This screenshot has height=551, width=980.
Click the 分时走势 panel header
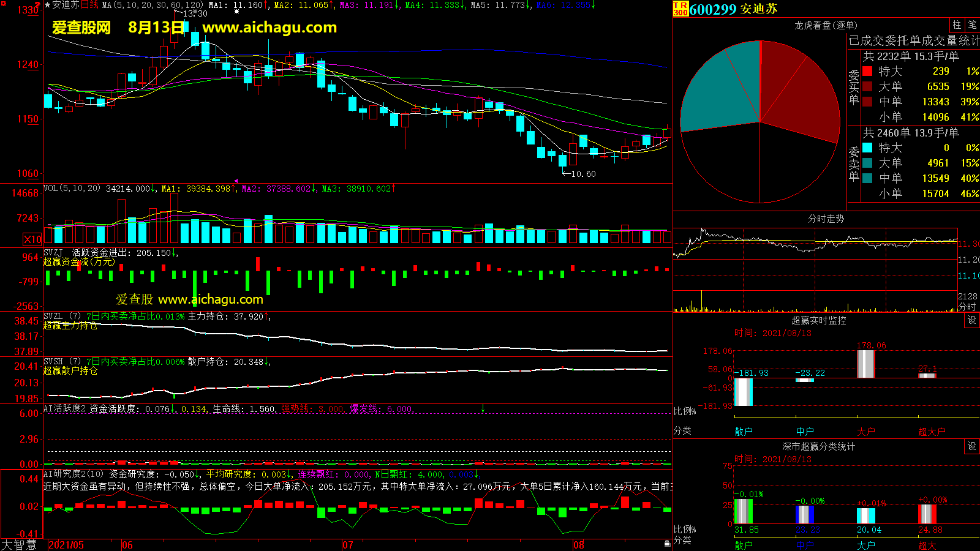pos(826,219)
